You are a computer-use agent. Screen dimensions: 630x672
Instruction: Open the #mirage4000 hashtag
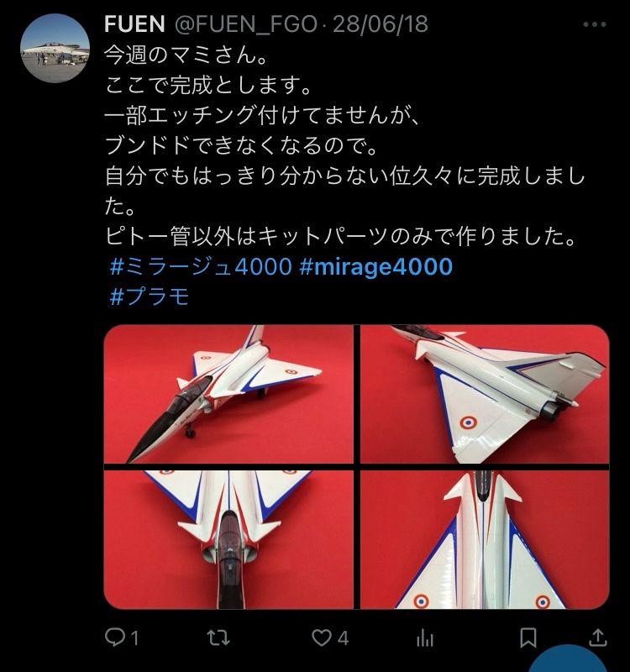point(375,267)
